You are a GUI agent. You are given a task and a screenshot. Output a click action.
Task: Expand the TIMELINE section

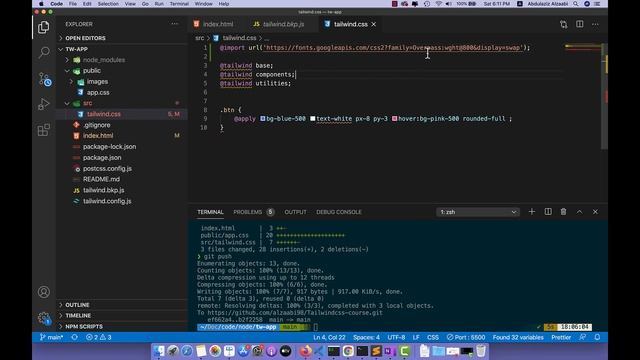tap(78, 316)
